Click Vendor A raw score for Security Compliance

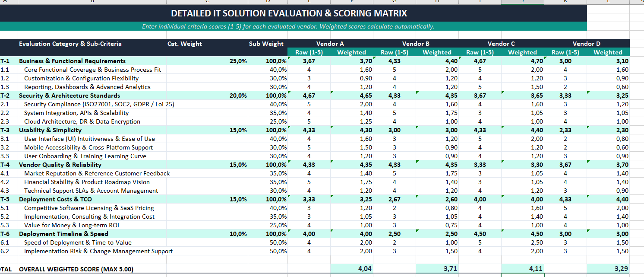(x=309, y=104)
